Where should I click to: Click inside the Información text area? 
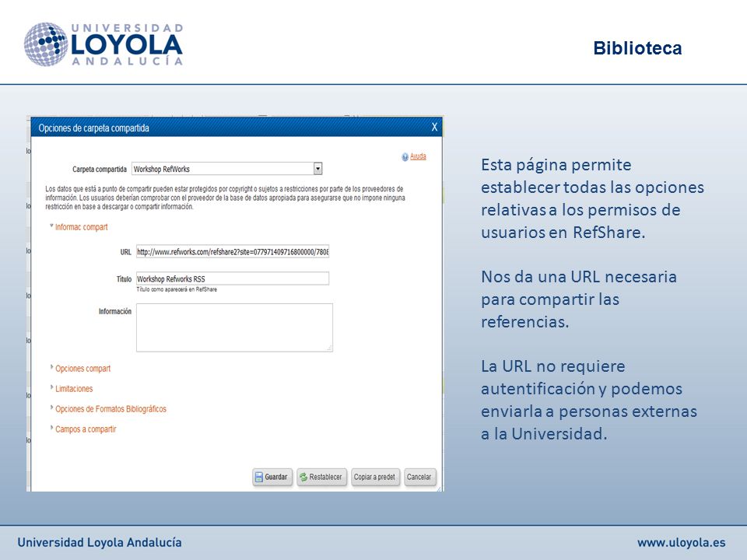pos(234,327)
